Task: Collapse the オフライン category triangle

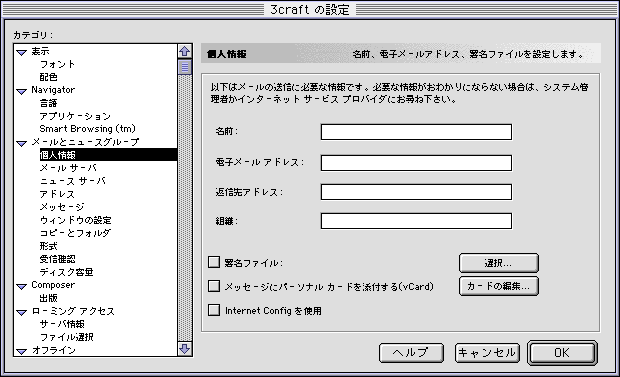Action: [22, 351]
